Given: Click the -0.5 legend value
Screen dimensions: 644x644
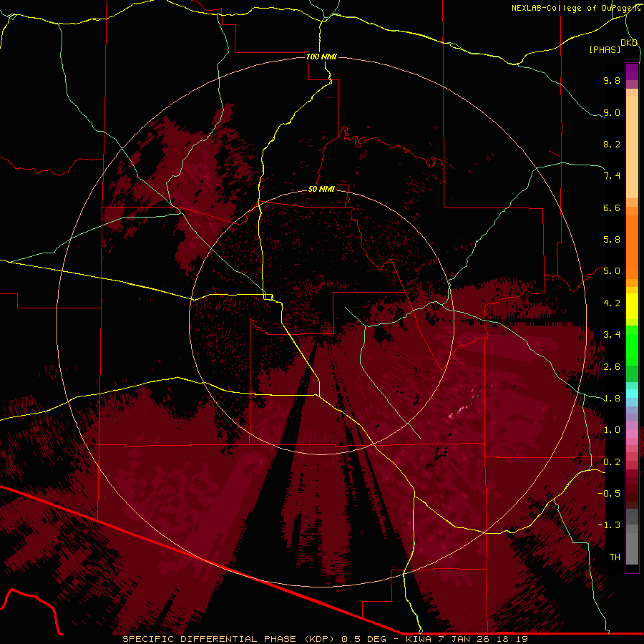Looking at the screenshot, I should [609, 494].
